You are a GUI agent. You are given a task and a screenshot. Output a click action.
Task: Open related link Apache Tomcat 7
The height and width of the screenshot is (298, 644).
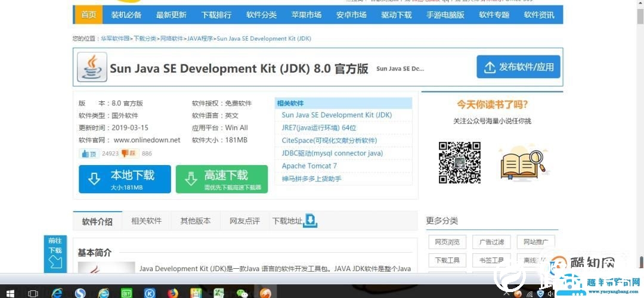click(309, 166)
